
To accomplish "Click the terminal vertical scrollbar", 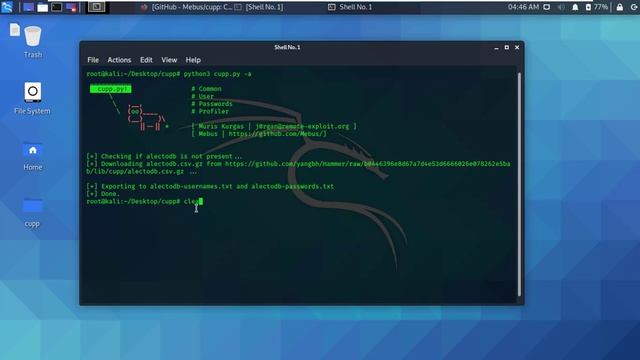I will tap(519, 184).
